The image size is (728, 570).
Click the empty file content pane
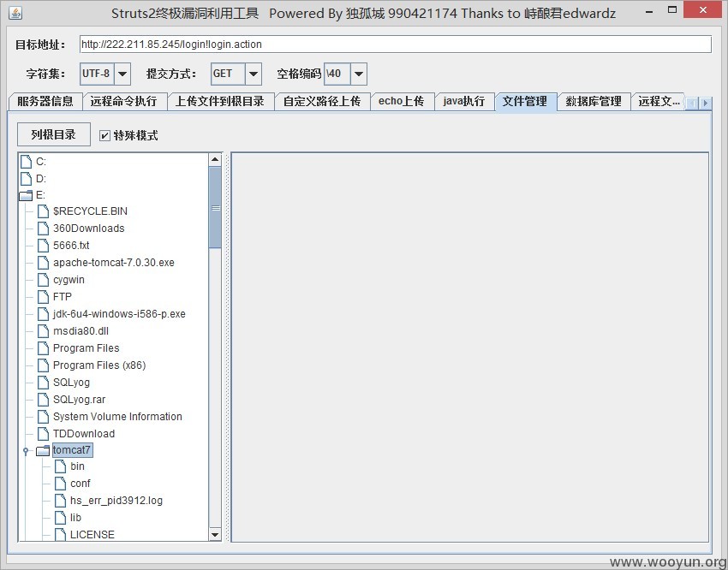470,347
